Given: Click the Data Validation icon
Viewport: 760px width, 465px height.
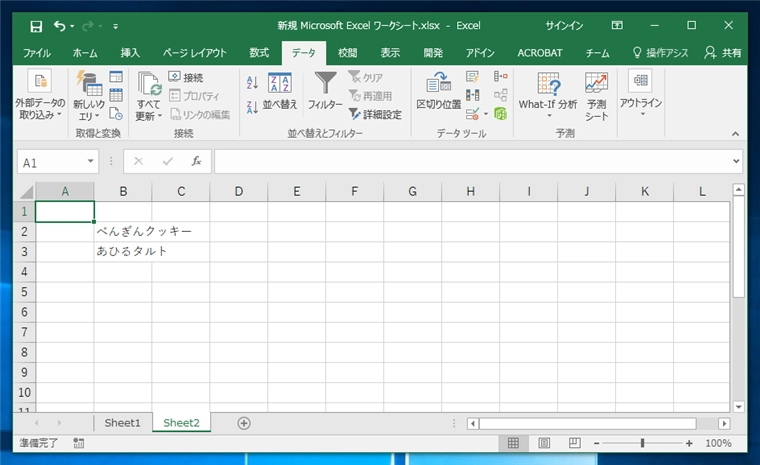Looking at the screenshot, I should (x=472, y=114).
